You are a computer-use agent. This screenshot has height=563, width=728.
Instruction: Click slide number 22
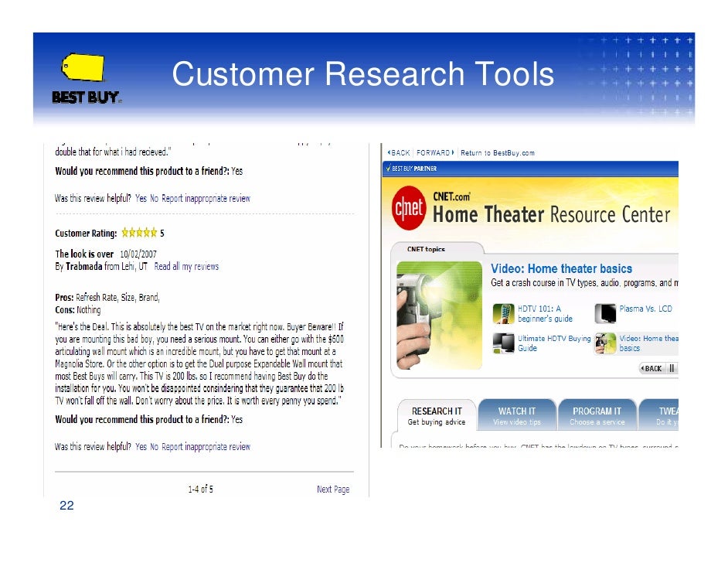(66, 506)
